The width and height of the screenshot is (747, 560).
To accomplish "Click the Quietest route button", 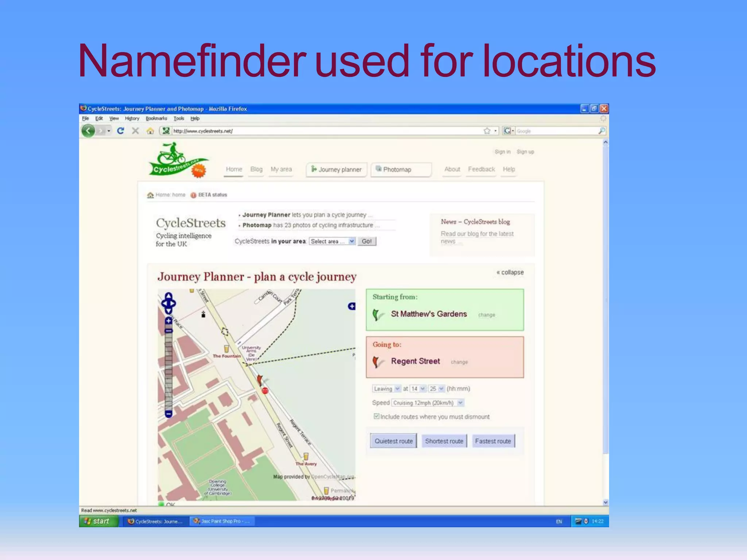I will (394, 441).
